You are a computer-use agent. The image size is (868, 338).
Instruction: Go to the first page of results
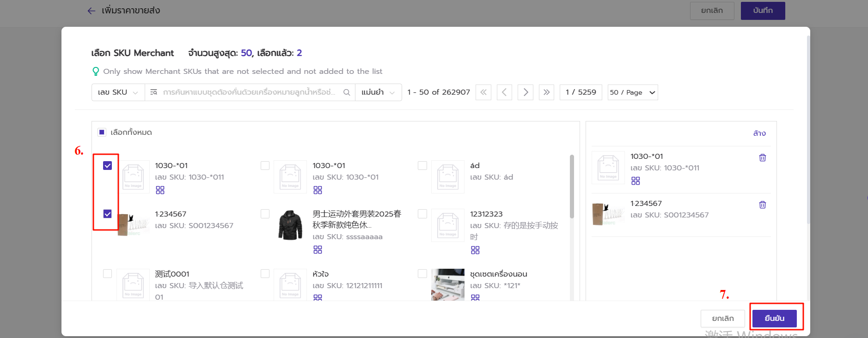[x=483, y=92]
